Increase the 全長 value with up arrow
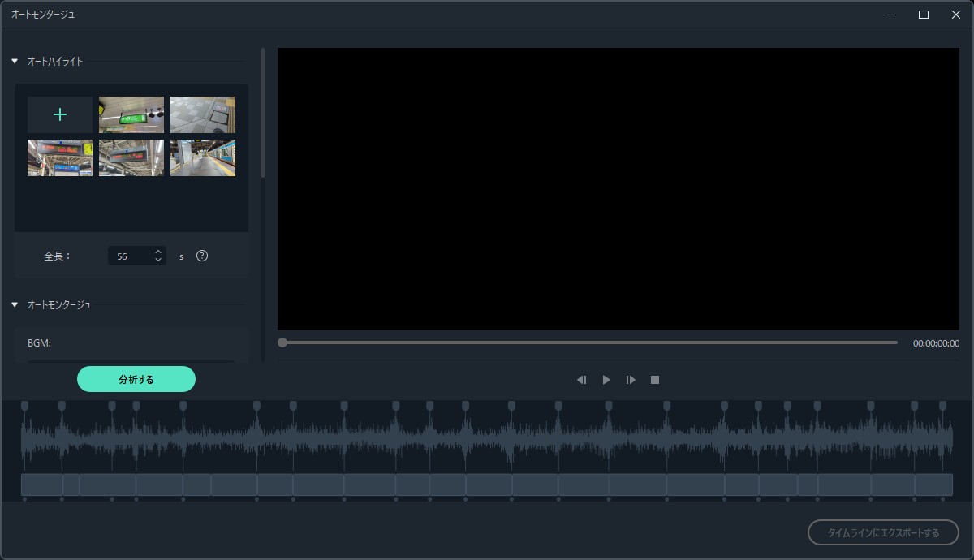 point(158,252)
